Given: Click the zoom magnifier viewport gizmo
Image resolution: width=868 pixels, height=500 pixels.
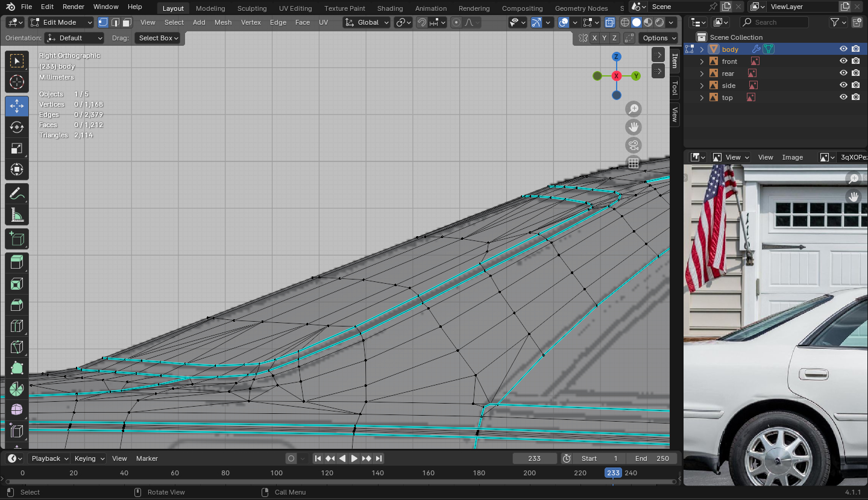Looking at the screenshot, I should click(x=633, y=109).
